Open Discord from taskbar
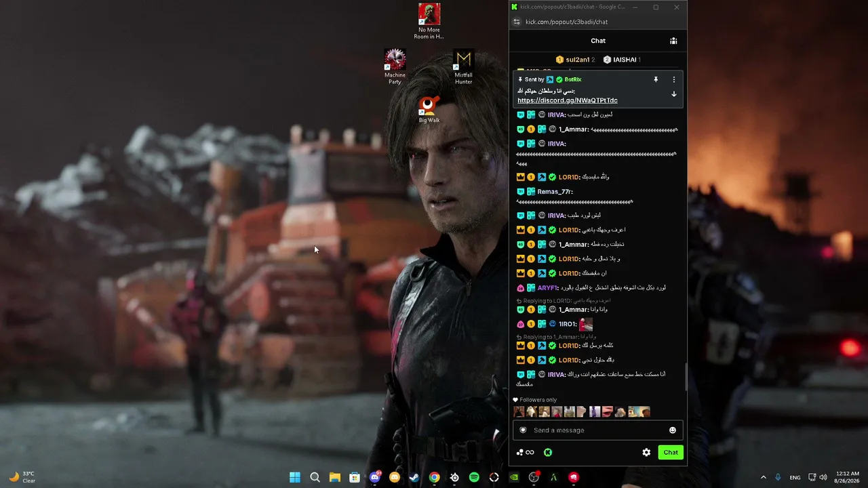Image resolution: width=868 pixels, height=488 pixels. 374,477
